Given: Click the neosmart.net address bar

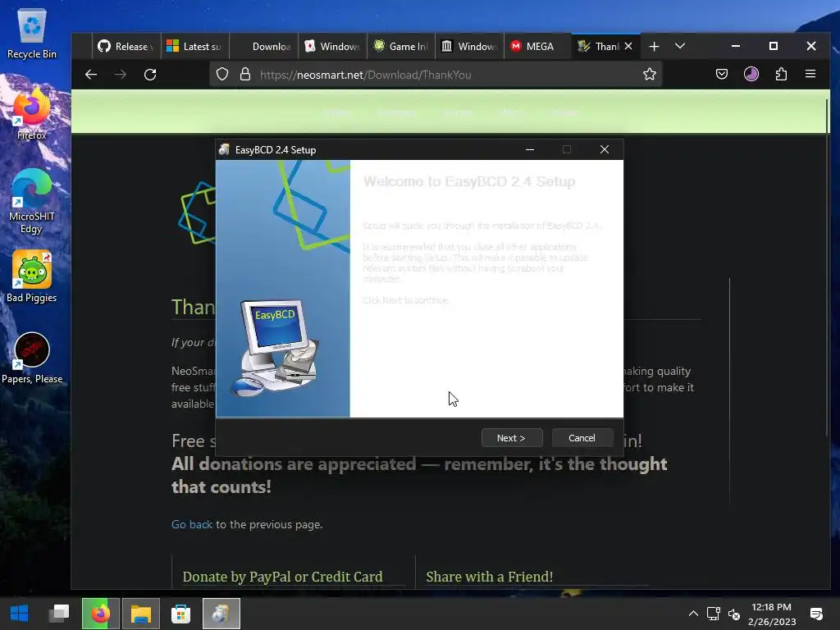Looking at the screenshot, I should tap(436, 75).
